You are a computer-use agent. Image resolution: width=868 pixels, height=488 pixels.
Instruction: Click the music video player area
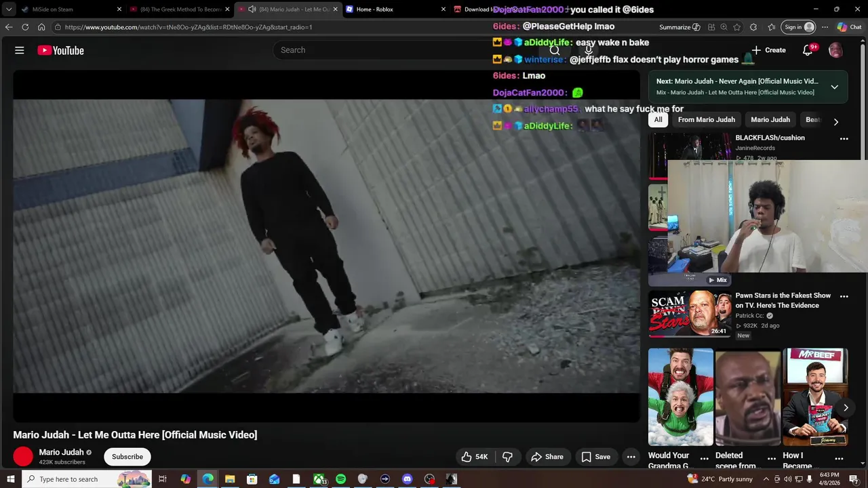click(x=326, y=246)
